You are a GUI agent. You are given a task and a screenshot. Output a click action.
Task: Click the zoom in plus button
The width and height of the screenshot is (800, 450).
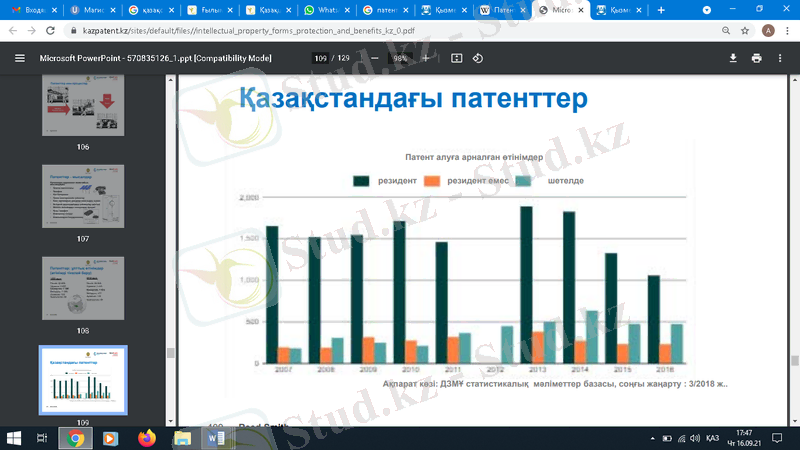pos(426,58)
